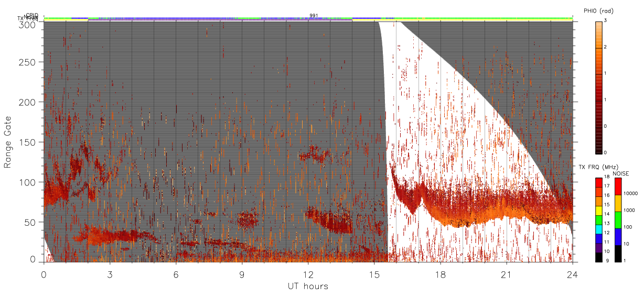The image size is (644, 297).
Task: Click NOISE legend label '100'
Action: [x=627, y=227]
